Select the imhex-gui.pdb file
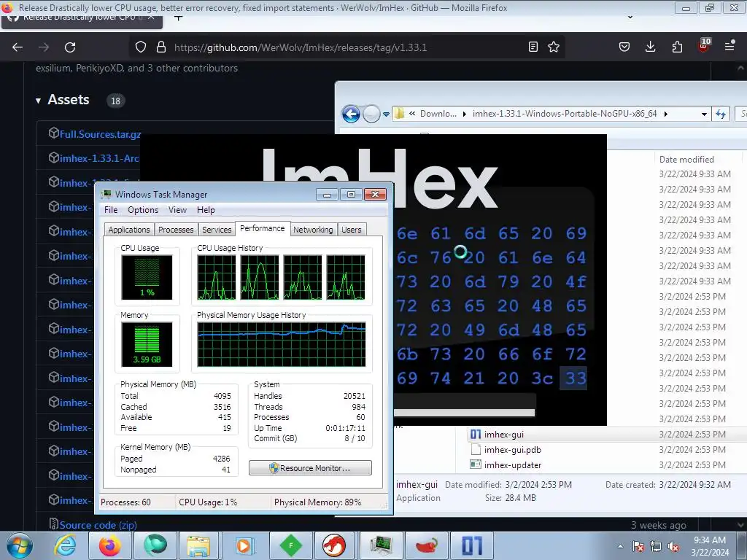 coord(512,449)
